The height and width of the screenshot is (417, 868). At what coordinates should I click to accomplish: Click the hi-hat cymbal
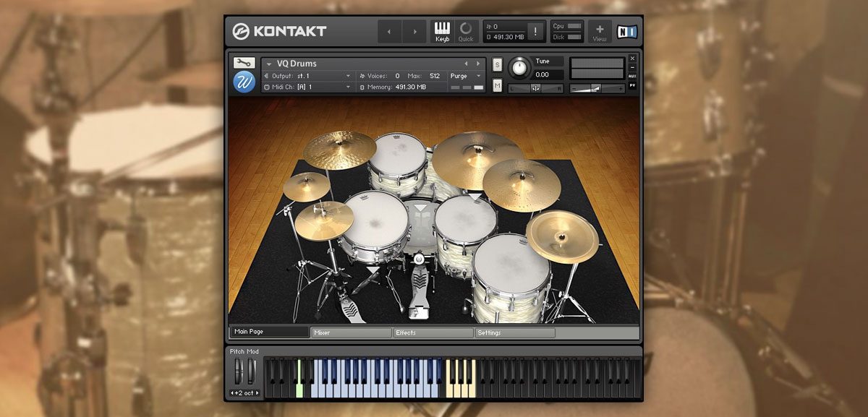point(323,220)
